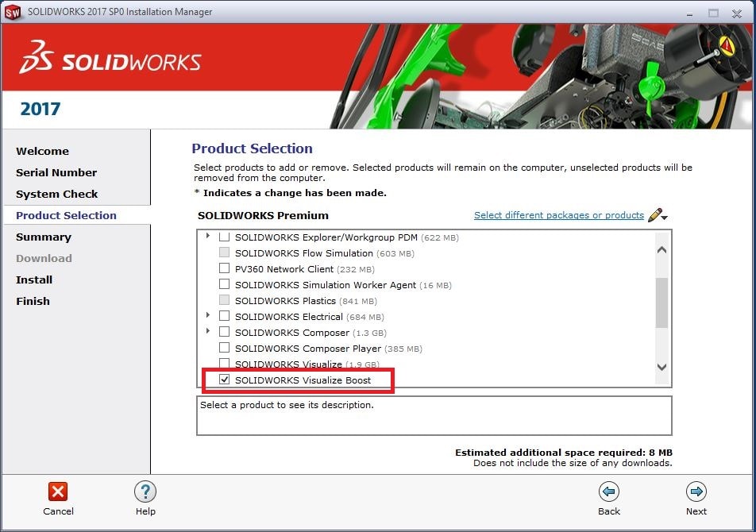Toggle SOLIDWORKS Flow Simulation checkbox

(224, 252)
